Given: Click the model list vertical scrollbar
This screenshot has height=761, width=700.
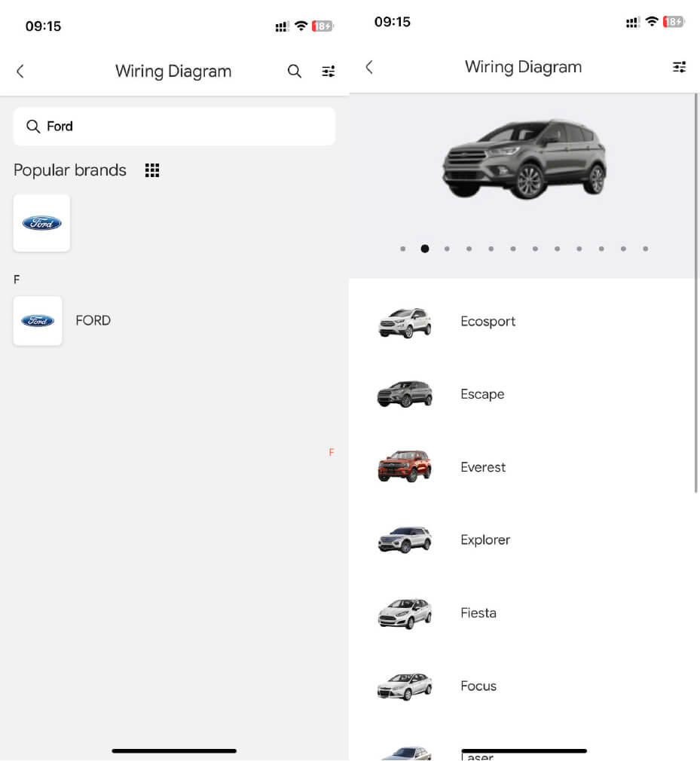Looking at the screenshot, I should point(695,294).
